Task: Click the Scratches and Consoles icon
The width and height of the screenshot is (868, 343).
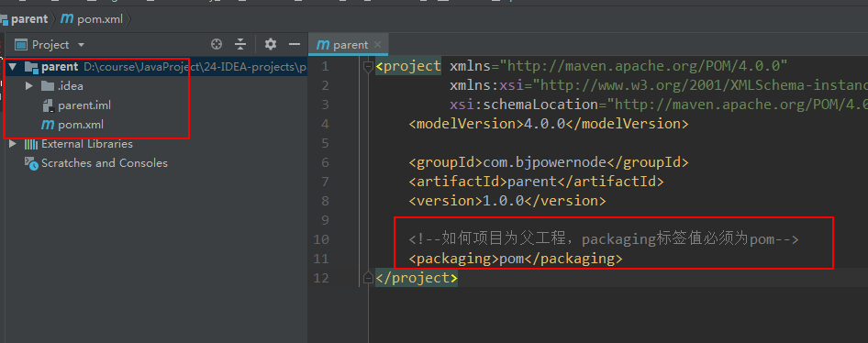Action: pos(31,163)
